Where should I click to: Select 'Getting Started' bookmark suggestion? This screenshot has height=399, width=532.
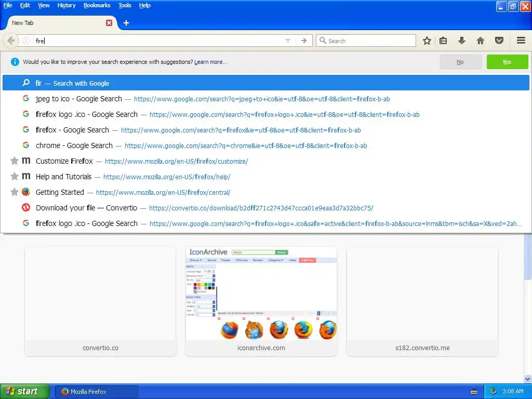coord(265,192)
